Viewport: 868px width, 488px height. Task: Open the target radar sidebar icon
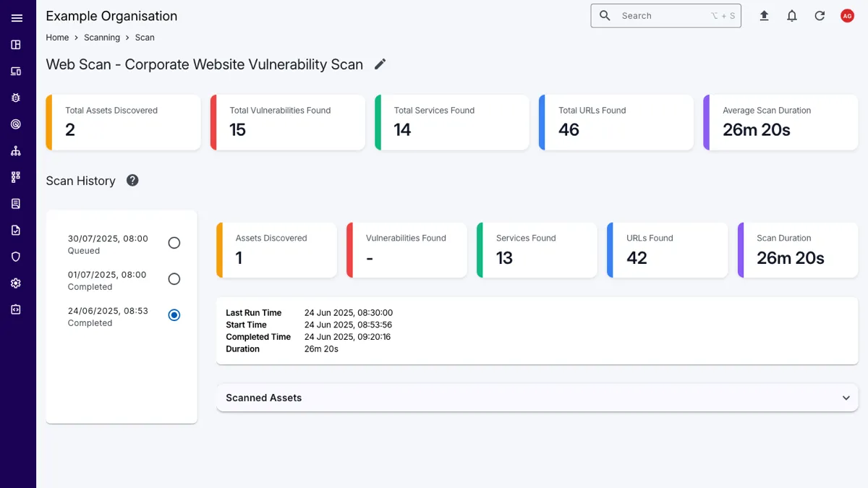(x=16, y=124)
